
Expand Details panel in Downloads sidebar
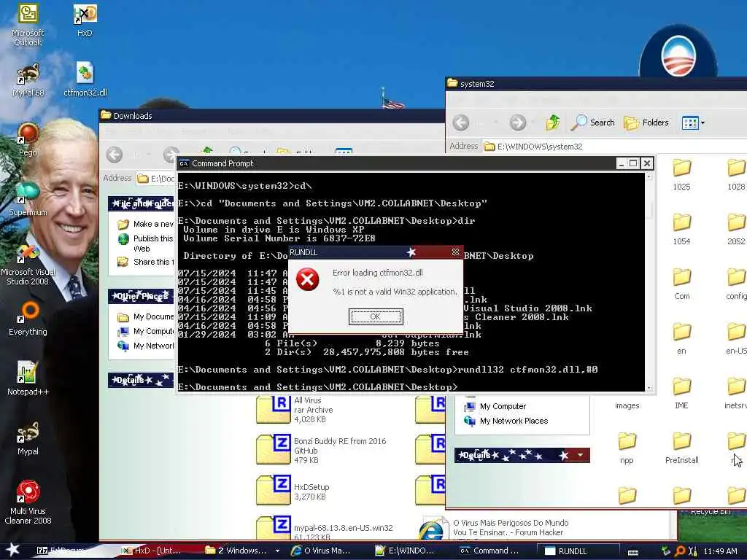141,380
